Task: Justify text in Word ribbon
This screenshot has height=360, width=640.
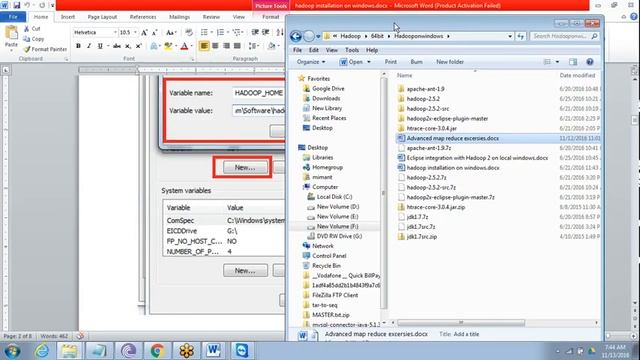Action: coord(237,46)
